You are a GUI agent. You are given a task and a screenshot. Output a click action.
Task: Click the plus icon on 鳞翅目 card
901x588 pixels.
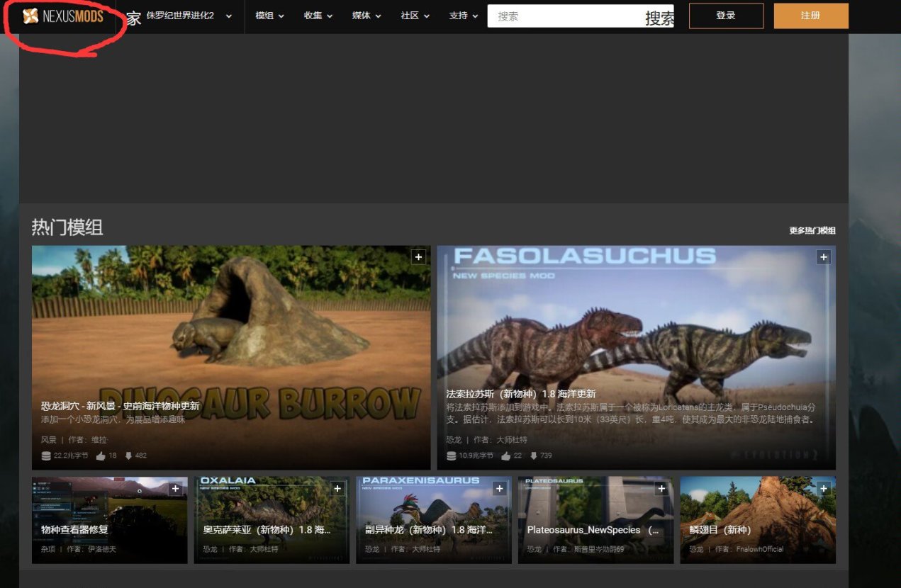[x=823, y=489]
